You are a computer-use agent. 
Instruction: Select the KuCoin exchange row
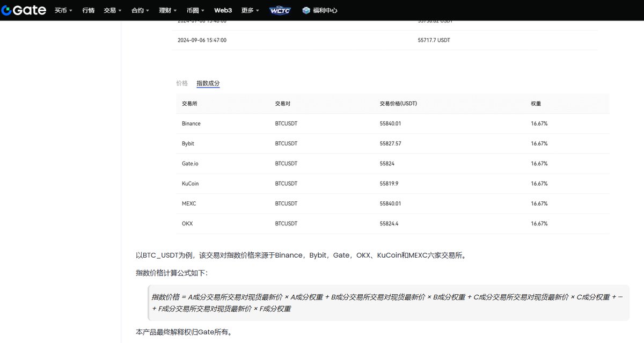(x=393, y=184)
